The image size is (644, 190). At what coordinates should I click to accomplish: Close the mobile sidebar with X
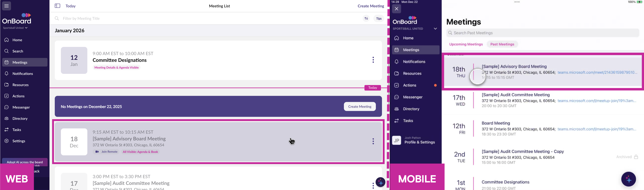pos(396,9)
